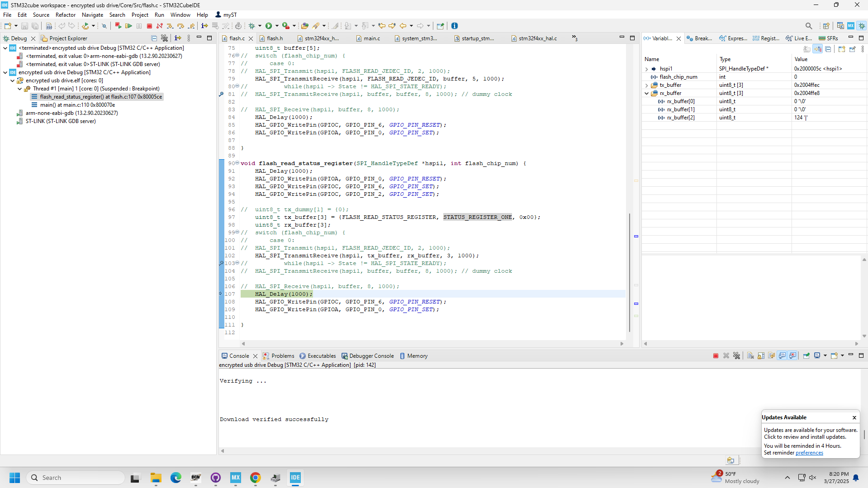Image resolution: width=868 pixels, height=488 pixels.
Task: Toggle Word Wrap in console toolbar
Action: pos(772,355)
